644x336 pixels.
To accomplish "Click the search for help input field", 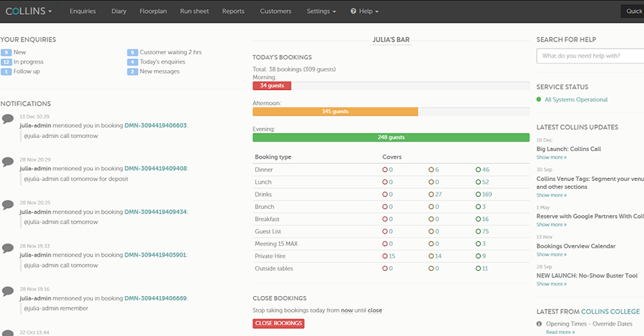I will 590,56.
